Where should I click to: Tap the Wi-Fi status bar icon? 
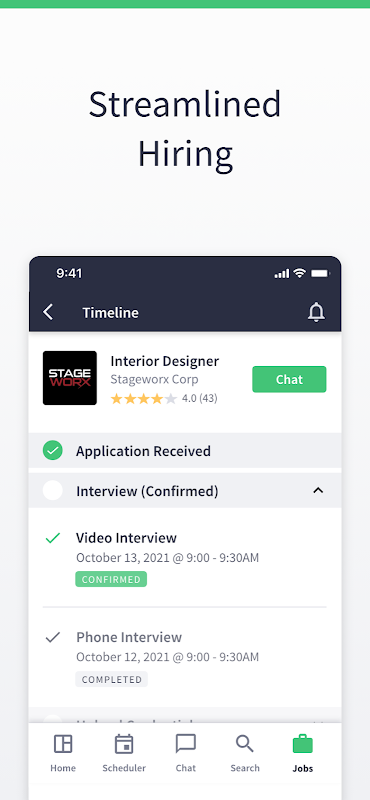[299, 273]
